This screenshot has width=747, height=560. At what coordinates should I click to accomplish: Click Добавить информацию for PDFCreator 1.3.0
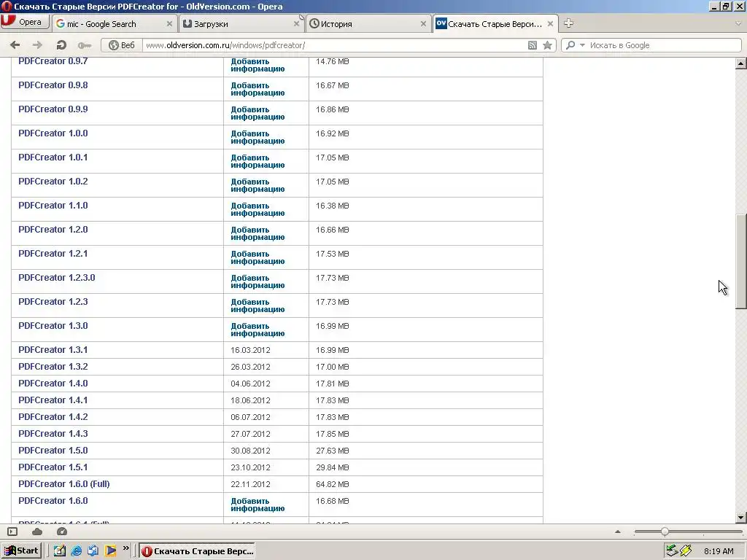click(258, 330)
